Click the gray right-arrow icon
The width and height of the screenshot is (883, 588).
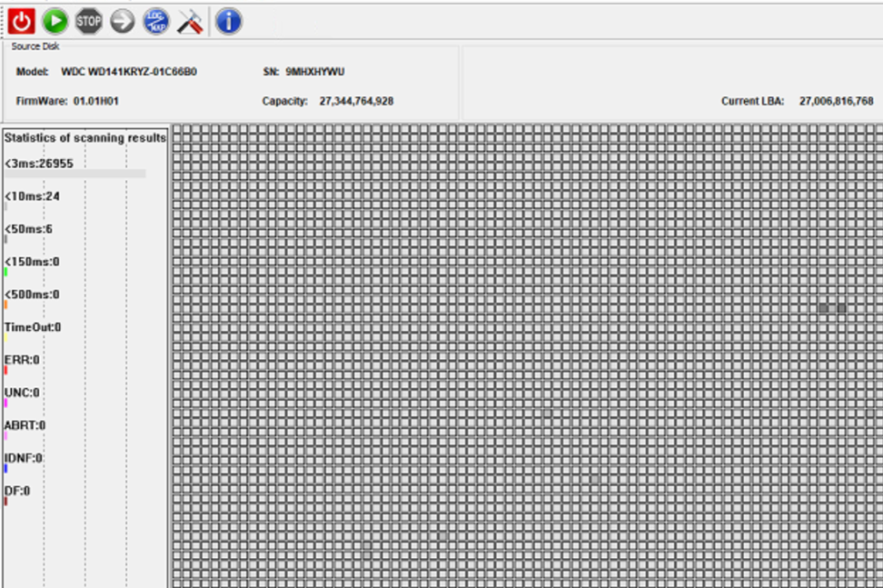(x=123, y=21)
